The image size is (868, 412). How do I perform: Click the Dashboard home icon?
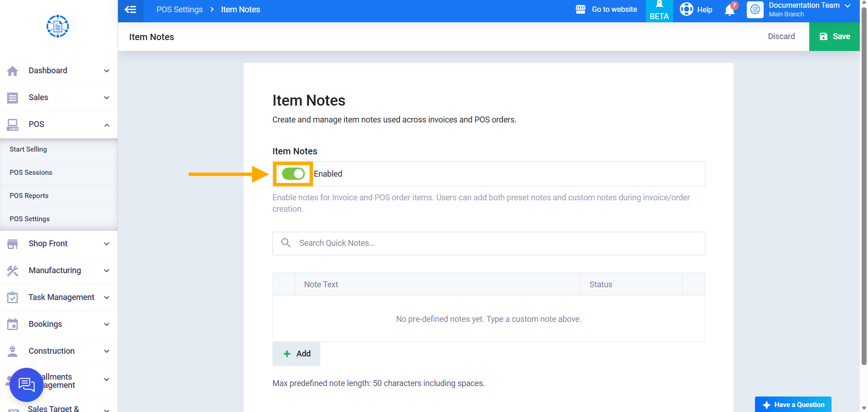13,71
